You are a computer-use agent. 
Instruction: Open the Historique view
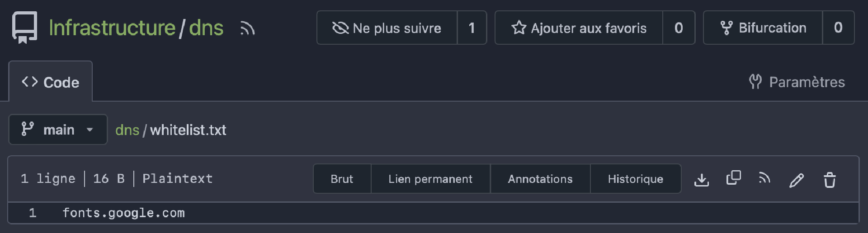635,179
